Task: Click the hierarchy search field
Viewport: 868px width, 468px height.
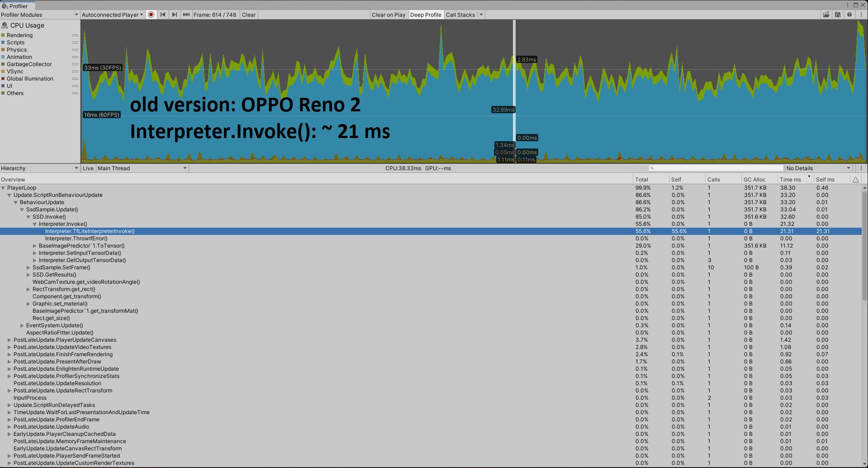Action: click(716, 168)
